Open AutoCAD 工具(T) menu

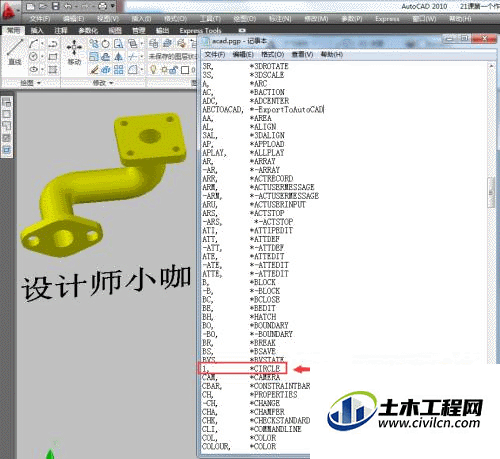pos(210,19)
